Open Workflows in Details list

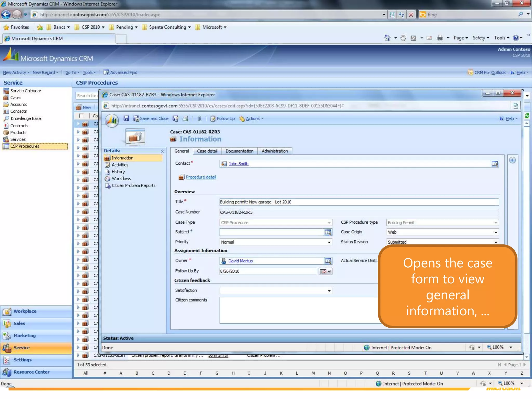121,179
